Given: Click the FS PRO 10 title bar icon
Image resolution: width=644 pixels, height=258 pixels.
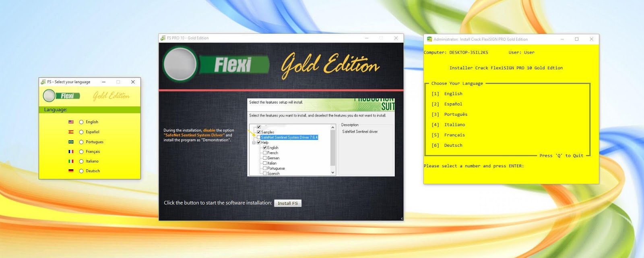Looking at the screenshot, I should click(x=163, y=38).
